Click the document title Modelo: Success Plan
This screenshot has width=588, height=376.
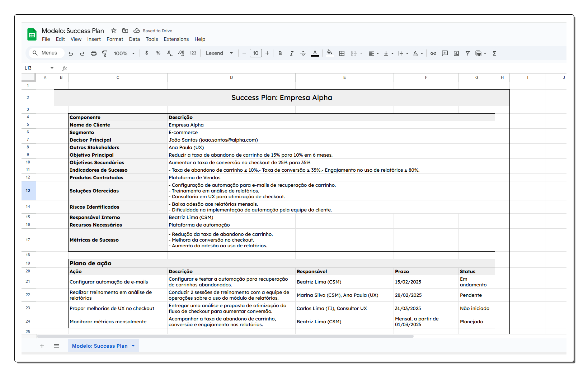73,30
